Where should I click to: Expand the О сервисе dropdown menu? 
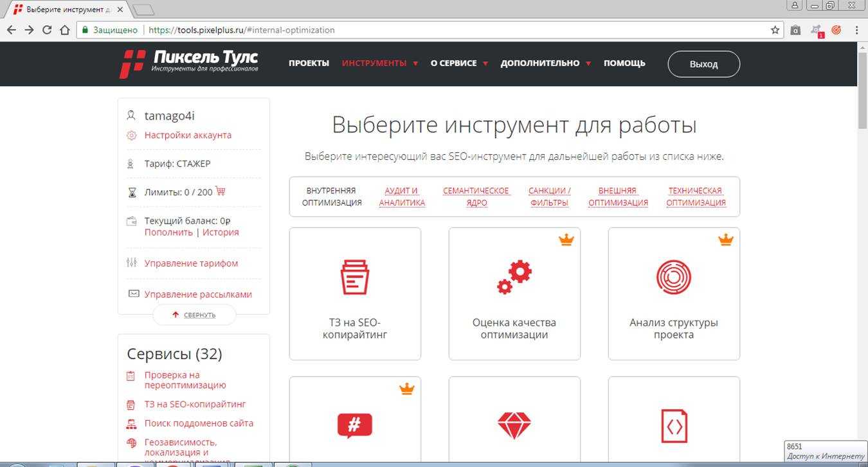click(x=459, y=63)
